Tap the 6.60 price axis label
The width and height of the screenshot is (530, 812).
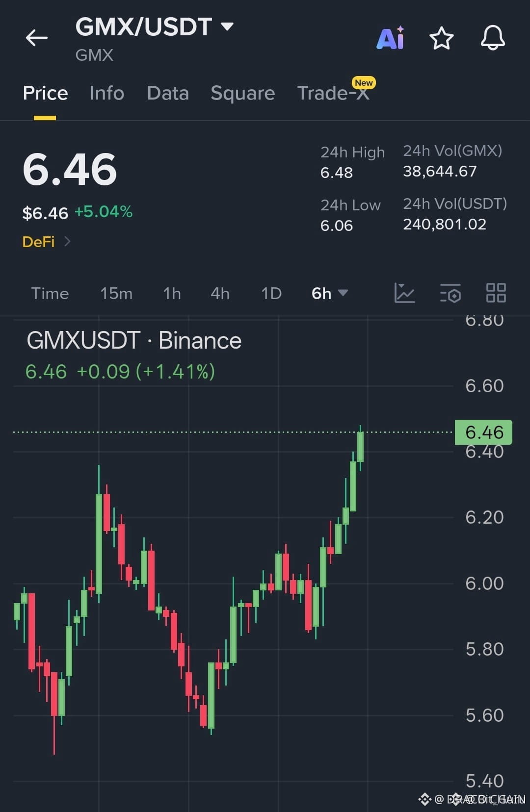click(484, 386)
